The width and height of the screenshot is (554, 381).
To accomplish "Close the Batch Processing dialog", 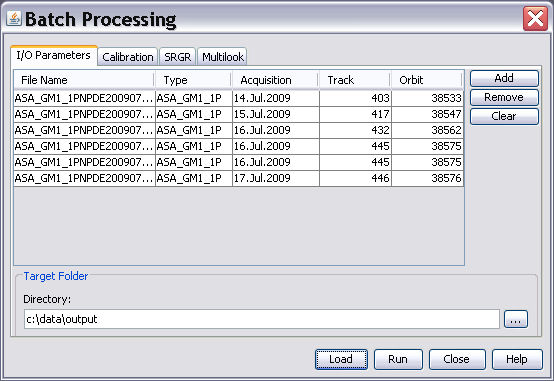I will [x=535, y=18].
